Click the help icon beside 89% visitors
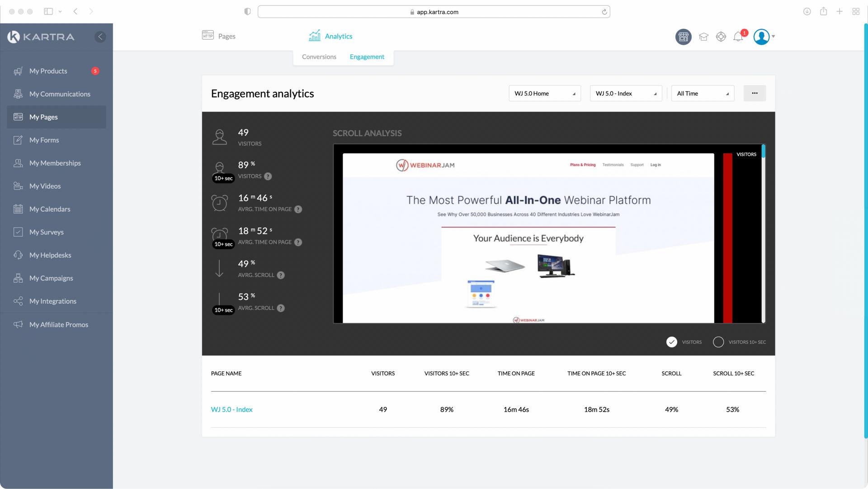The image size is (868, 489). tap(268, 176)
